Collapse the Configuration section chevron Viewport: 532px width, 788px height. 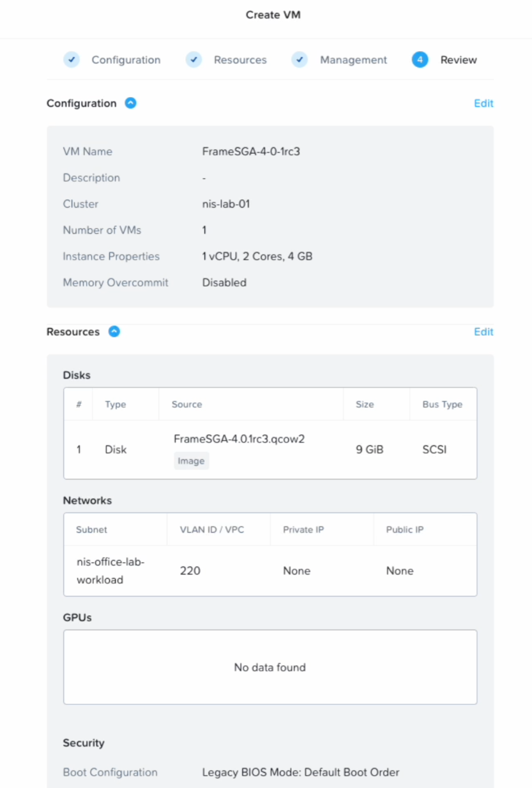[130, 103]
